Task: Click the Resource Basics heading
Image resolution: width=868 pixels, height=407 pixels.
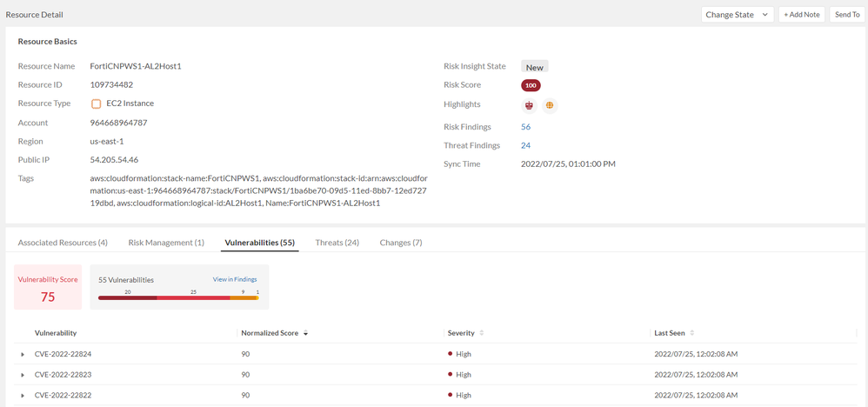Action: pyautogui.click(x=48, y=42)
